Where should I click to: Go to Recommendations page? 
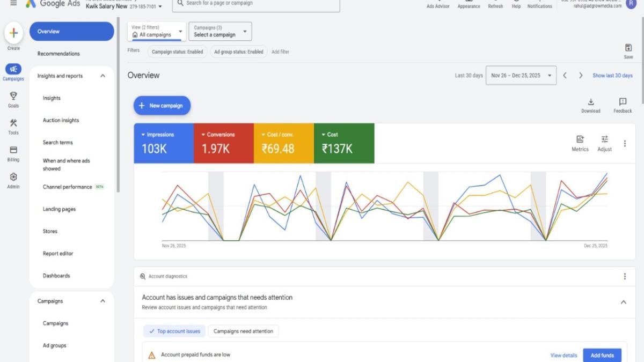point(58,54)
